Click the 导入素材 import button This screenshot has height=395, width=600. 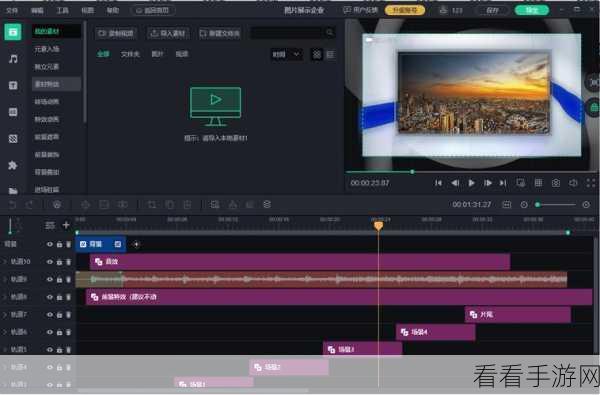168,33
